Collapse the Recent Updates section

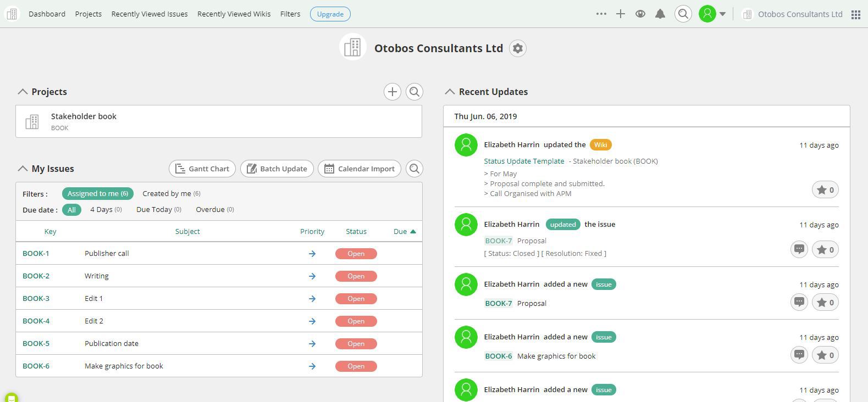pos(450,92)
